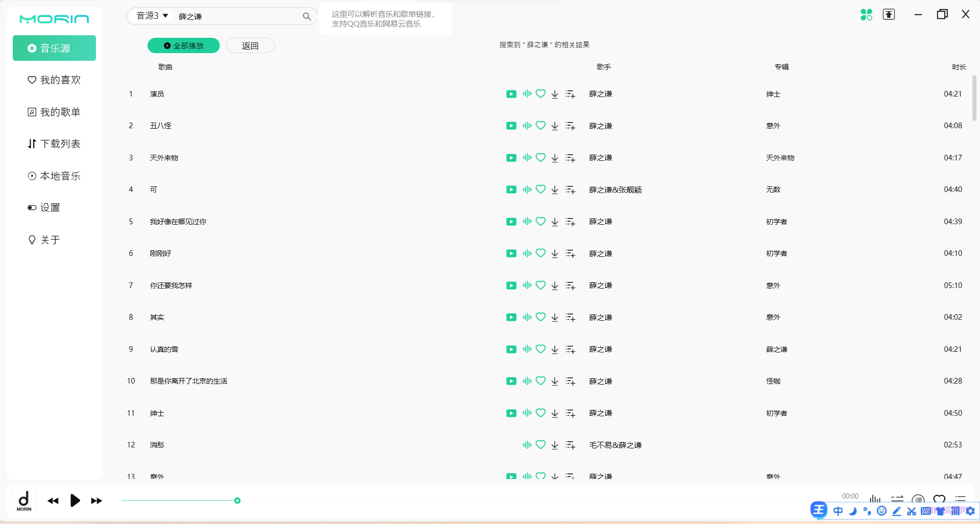Click the 返回 button
Screen dimensions: 980x524
[250, 45]
